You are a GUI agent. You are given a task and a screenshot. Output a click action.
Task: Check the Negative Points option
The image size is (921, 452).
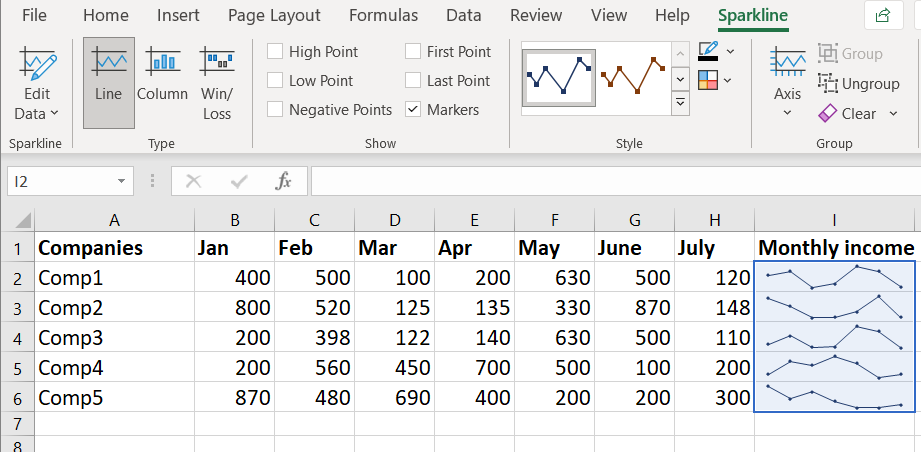275,110
